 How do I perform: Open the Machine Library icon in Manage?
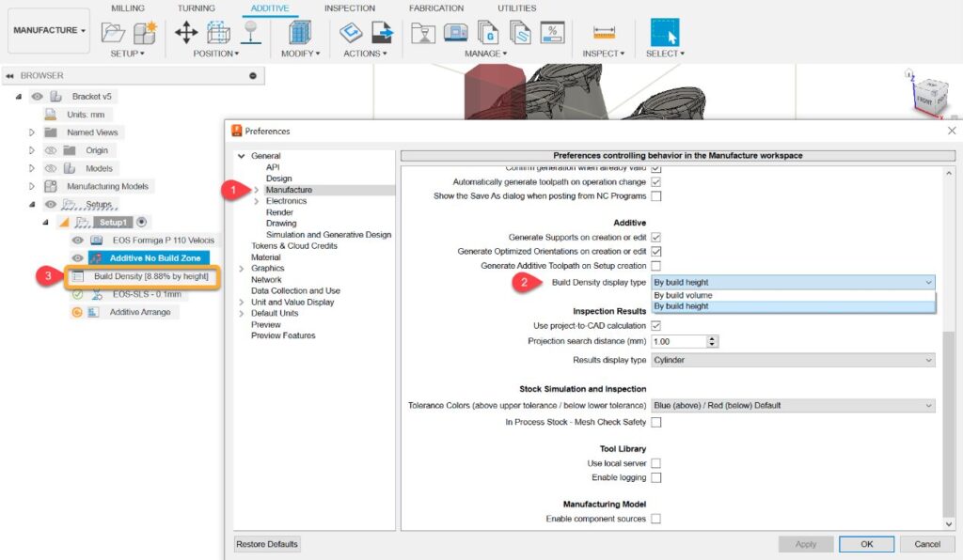pos(456,32)
